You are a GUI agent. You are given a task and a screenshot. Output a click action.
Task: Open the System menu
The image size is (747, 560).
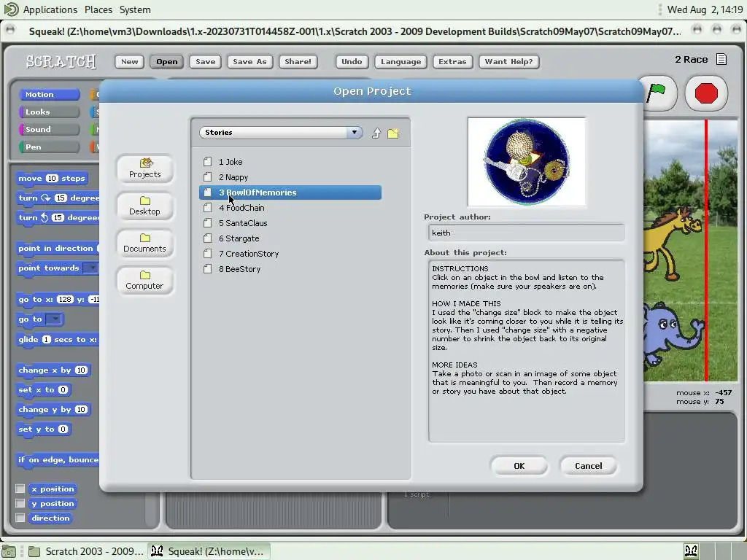pyautogui.click(x=135, y=9)
